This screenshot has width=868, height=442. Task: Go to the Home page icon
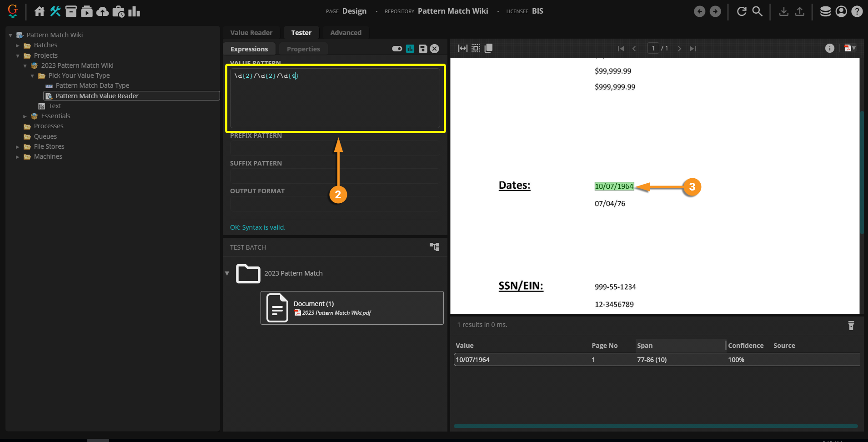click(40, 11)
